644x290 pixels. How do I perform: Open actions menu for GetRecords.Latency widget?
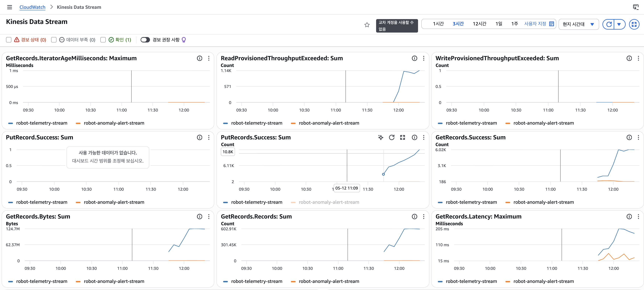(638, 217)
